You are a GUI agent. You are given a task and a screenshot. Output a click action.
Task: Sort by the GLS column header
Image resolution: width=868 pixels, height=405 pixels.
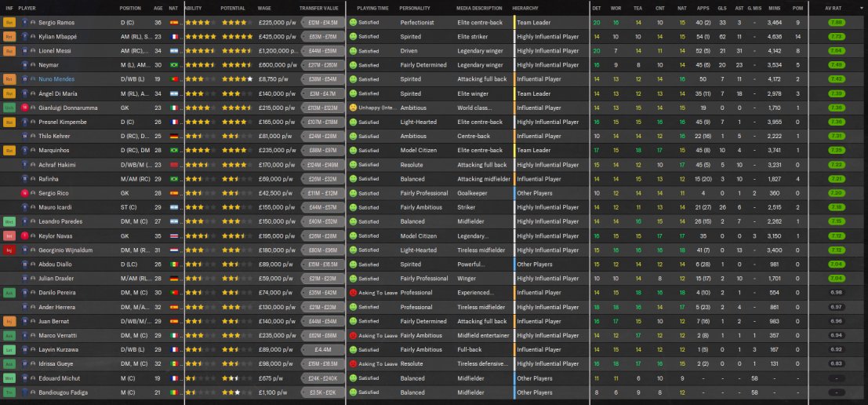[722, 9]
